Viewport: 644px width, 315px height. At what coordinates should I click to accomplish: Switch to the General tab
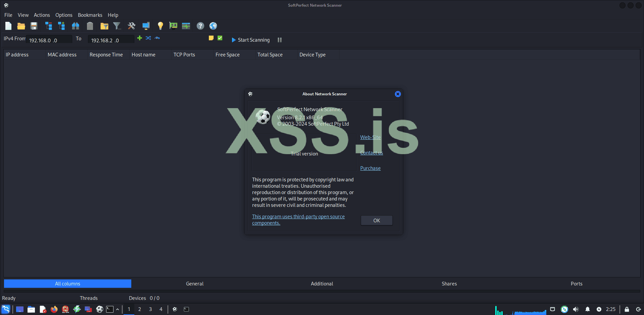(195, 284)
